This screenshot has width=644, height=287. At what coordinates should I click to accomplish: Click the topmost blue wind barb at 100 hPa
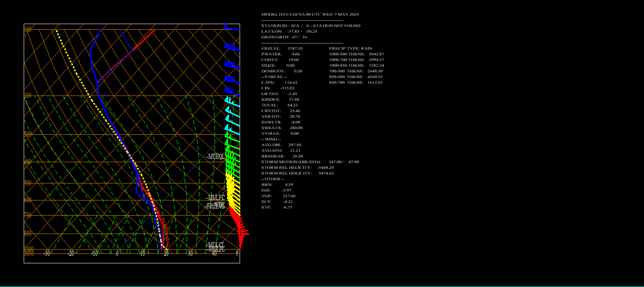pos(232,26)
